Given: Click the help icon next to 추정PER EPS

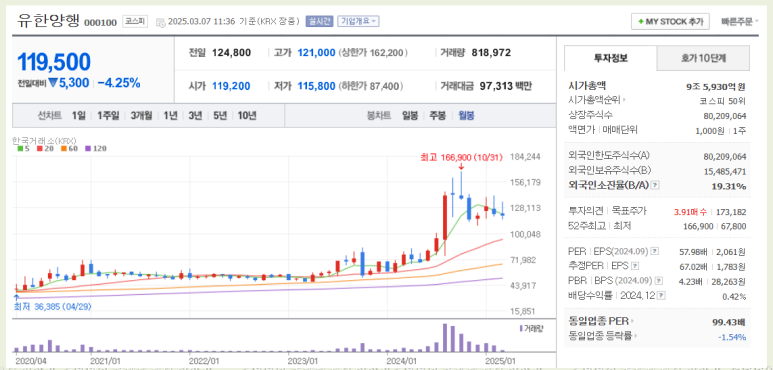Looking at the screenshot, I should (635, 267).
